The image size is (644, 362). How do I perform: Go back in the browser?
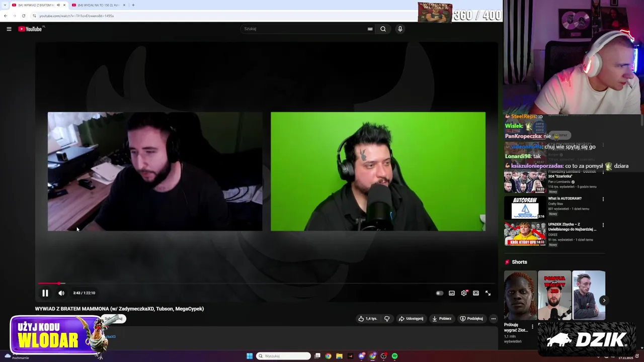(6, 16)
